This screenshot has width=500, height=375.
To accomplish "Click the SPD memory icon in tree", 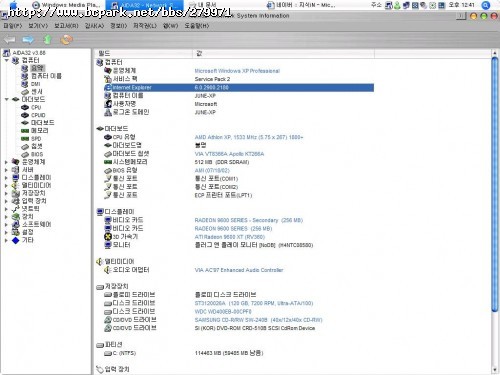I will pos(25,139).
